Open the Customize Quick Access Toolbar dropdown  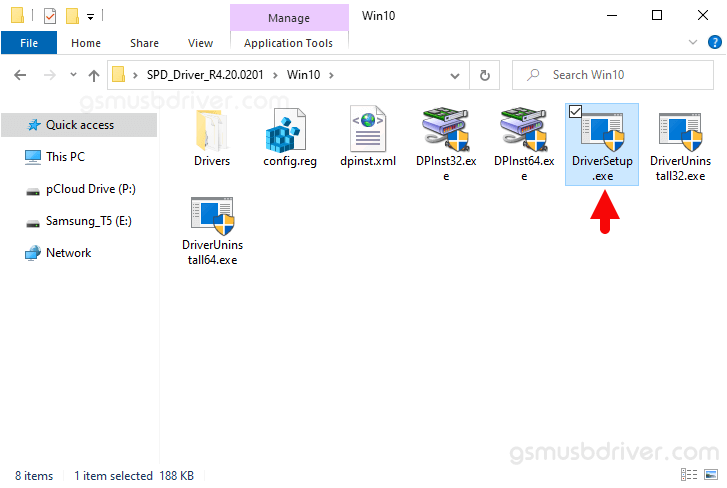tap(90, 17)
